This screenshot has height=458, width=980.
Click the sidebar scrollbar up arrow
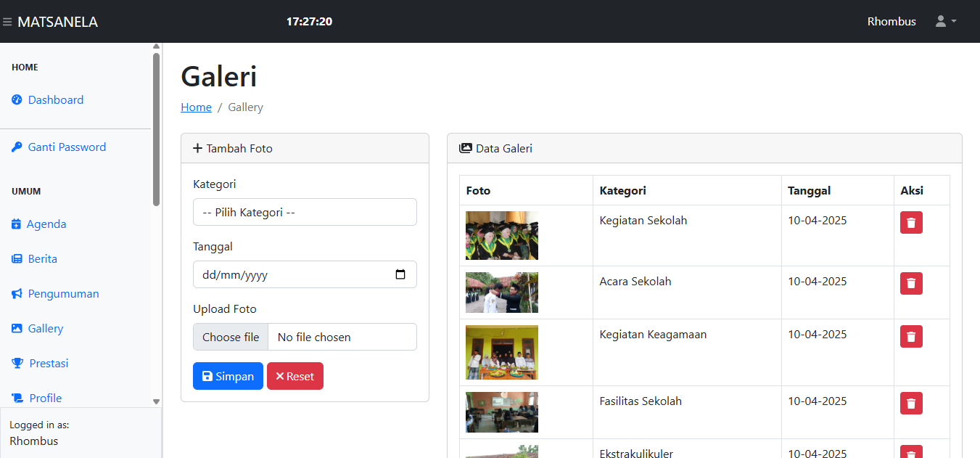pyautogui.click(x=156, y=46)
